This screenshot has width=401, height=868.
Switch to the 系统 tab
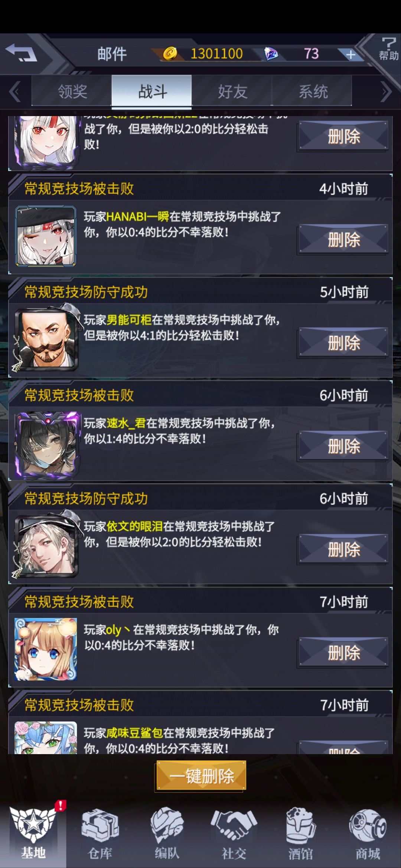(x=312, y=91)
